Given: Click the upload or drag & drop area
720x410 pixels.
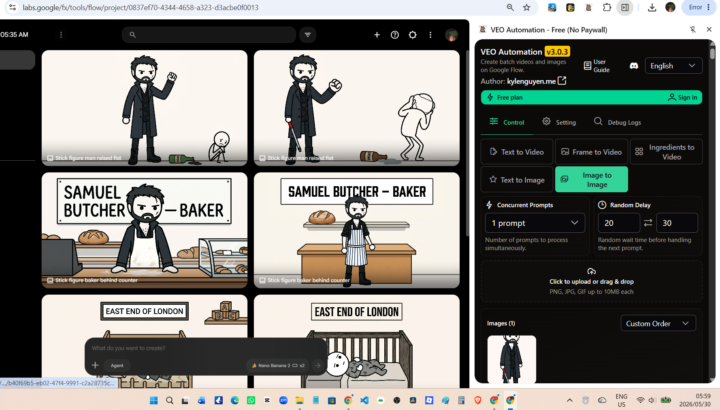Looking at the screenshot, I should (x=591, y=281).
